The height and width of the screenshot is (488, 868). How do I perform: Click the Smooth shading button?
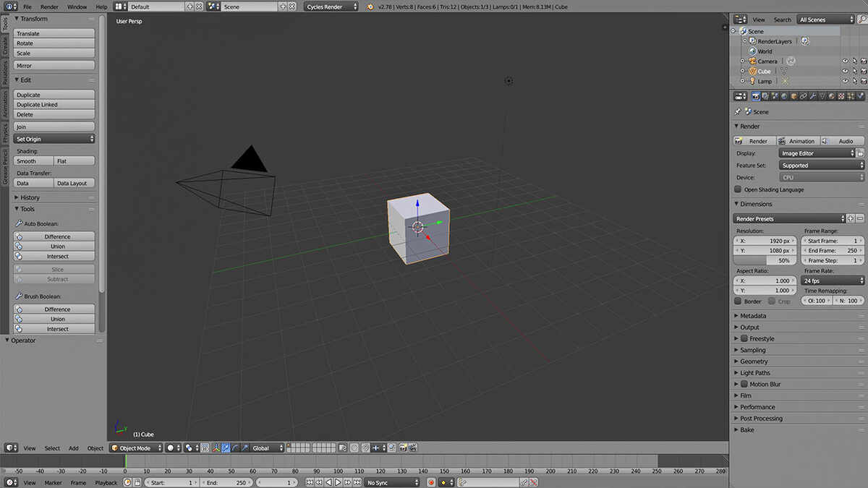[x=33, y=161]
